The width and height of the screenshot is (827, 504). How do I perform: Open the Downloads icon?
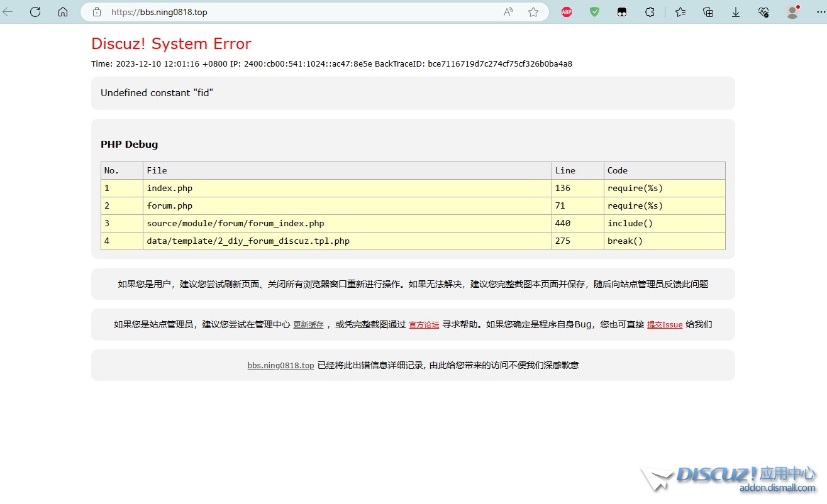(736, 12)
